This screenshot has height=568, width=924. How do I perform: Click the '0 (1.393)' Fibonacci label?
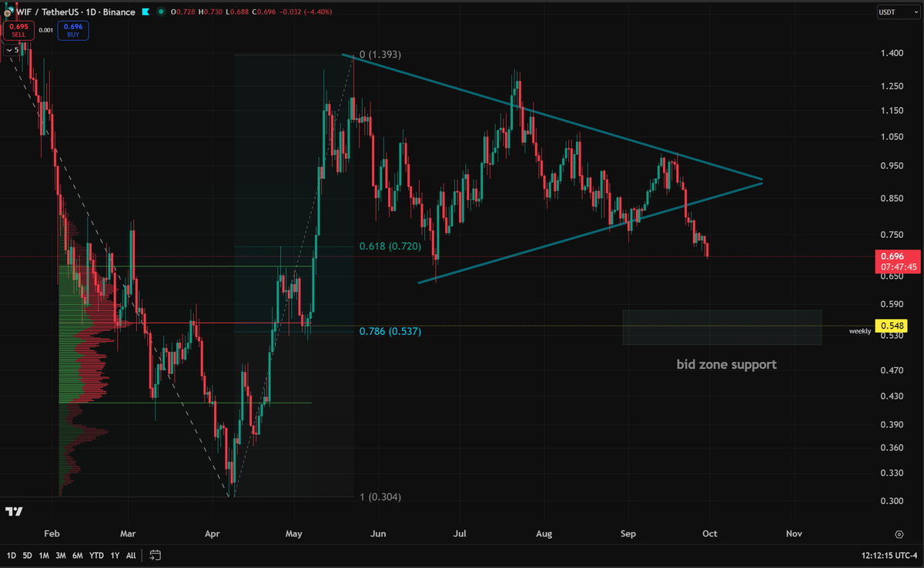(x=380, y=55)
